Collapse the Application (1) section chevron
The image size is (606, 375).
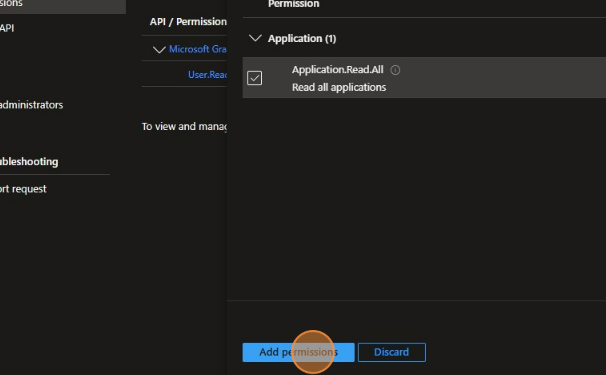pos(255,38)
